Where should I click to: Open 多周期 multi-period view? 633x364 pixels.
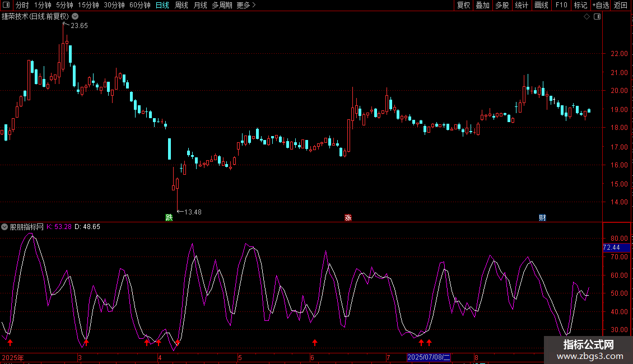point(222,5)
